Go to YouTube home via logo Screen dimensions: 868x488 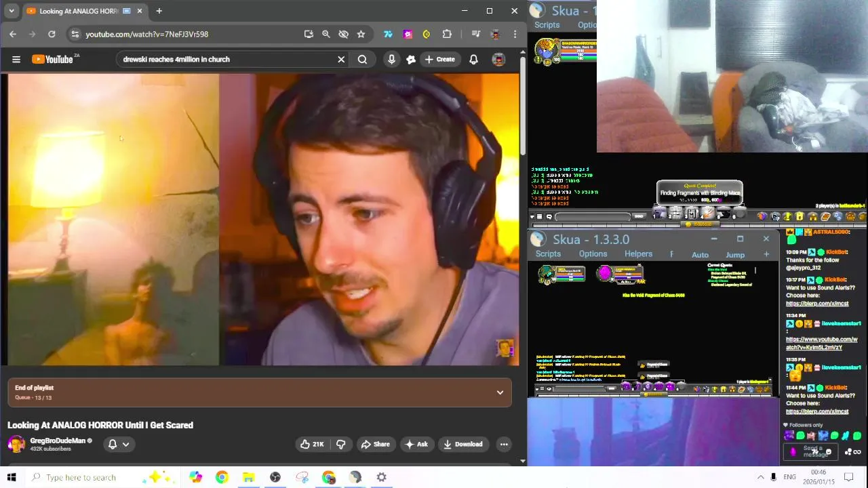52,60
